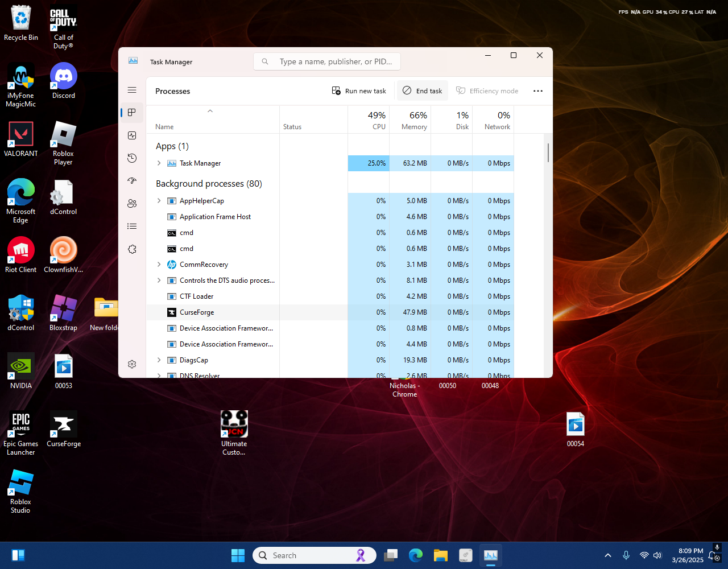Open Discord from the desktop
Viewport: 728px width, 569px height.
coord(64,80)
